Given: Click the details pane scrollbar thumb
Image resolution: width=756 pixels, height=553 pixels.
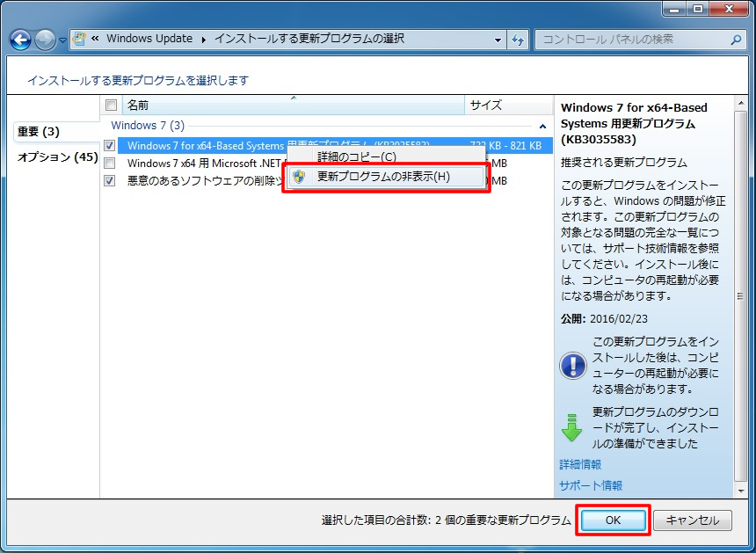Looking at the screenshot, I should point(740,295).
